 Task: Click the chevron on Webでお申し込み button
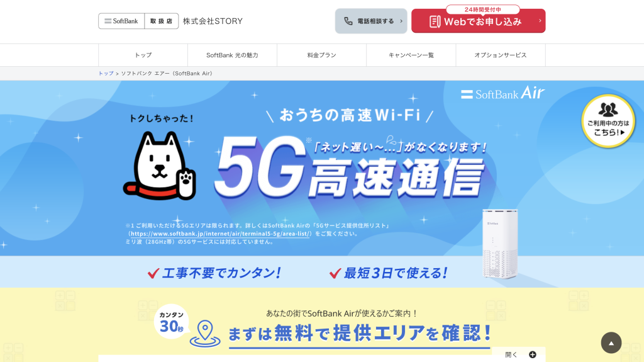tap(540, 21)
